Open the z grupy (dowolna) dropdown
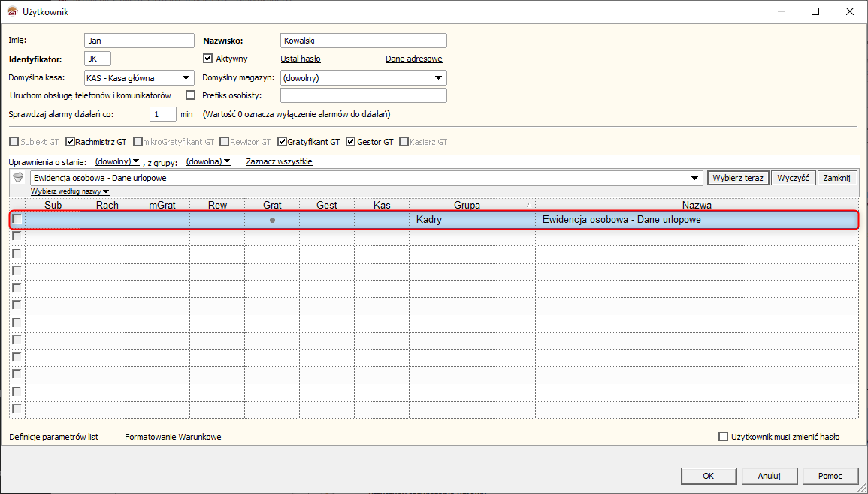The image size is (868, 494). 208,161
